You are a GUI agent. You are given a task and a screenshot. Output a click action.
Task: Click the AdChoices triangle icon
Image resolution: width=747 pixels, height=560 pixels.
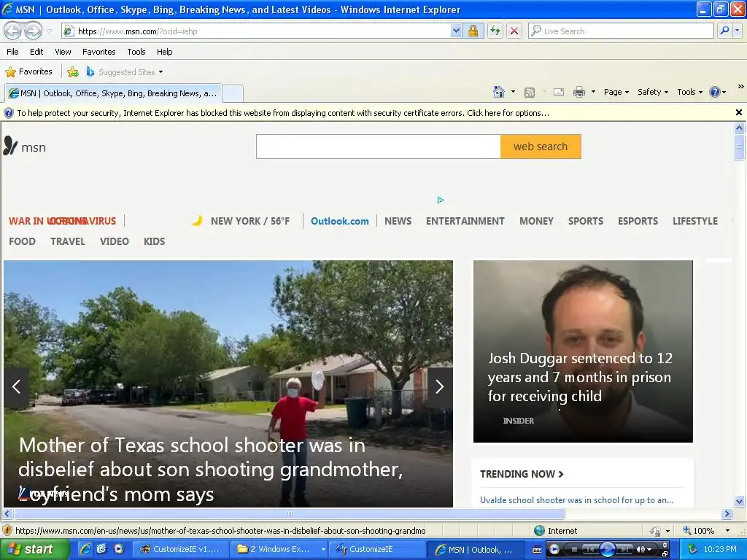[441, 200]
